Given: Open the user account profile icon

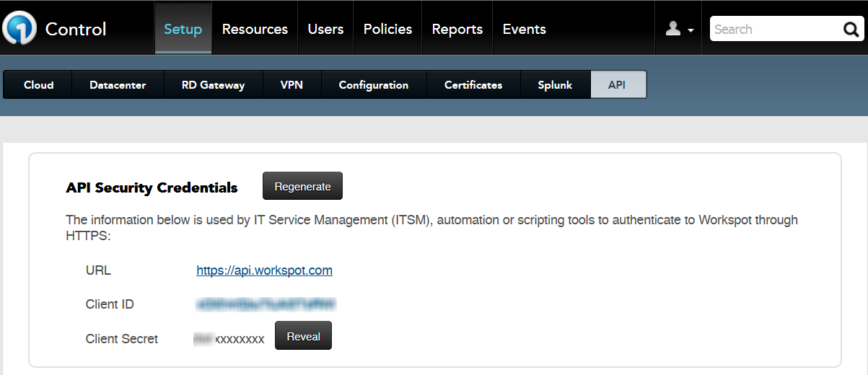Looking at the screenshot, I should tap(672, 29).
